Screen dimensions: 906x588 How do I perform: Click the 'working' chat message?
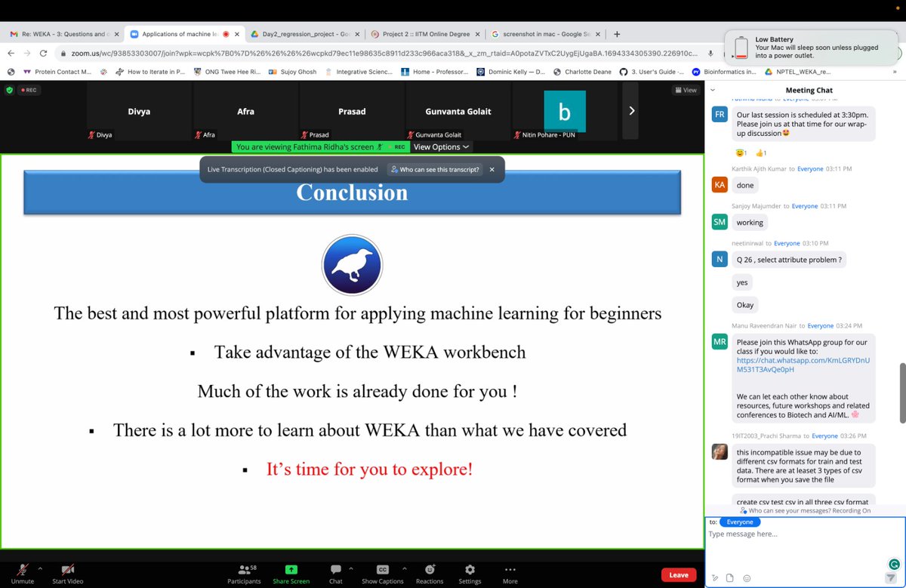click(750, 223)
